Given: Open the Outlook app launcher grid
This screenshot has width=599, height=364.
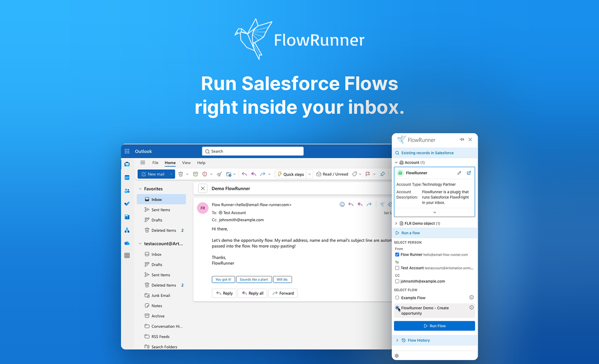Looking at the screenshot, I should point(127,151).
